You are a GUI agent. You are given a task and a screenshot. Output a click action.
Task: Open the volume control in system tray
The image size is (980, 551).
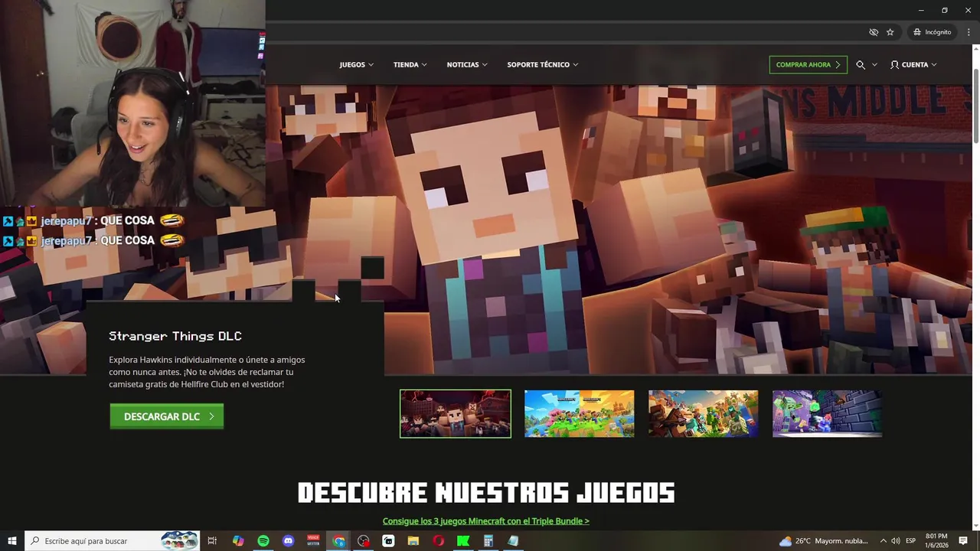pyautogui.click(x=895, y=541)
